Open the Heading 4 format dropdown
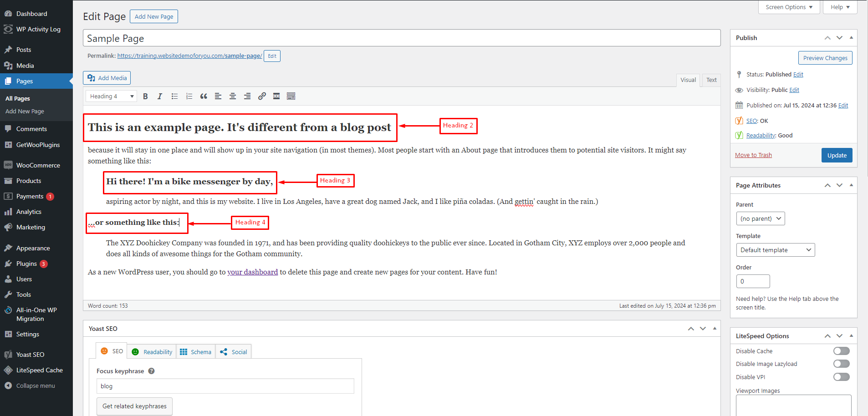The image size is (868, 416). pos(112,96)
